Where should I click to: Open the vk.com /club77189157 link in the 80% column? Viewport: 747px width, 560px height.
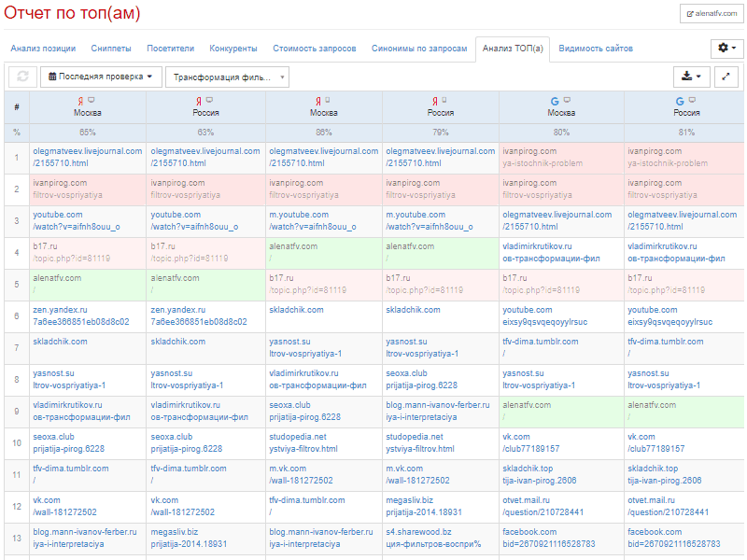[531, 442]
